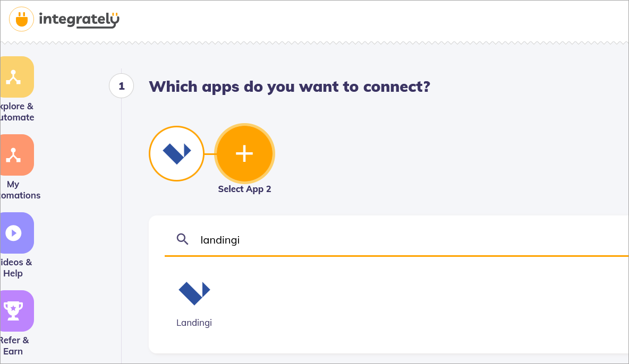Click the selected Landingi app circle
The width and height of the screenshot is (629, 364).
tap(176, 153)
